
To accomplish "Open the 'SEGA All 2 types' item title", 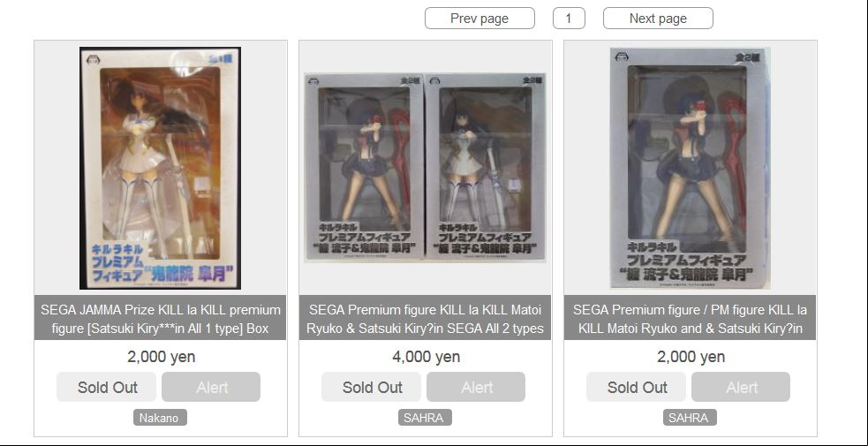I will [x=425, y=319].
